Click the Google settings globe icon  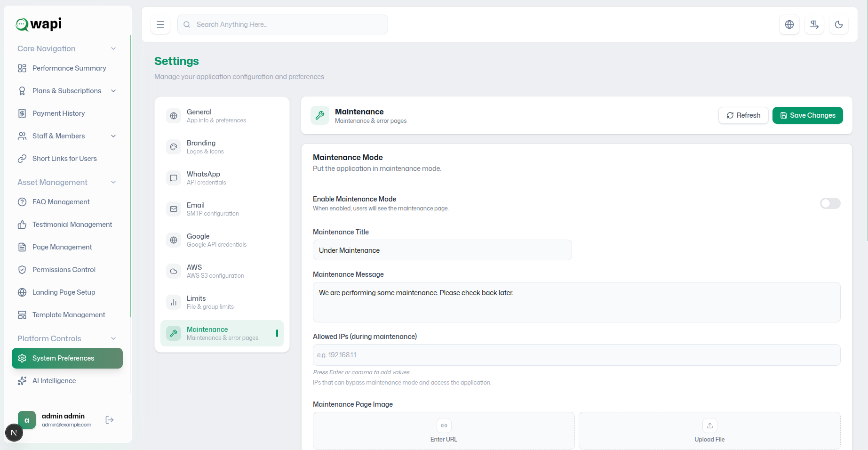tap(174, 240)
